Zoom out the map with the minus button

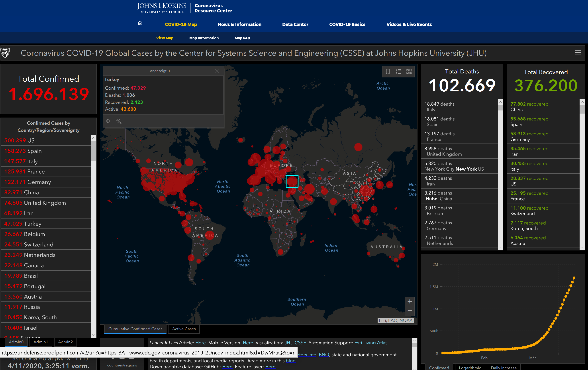(410, 311)
